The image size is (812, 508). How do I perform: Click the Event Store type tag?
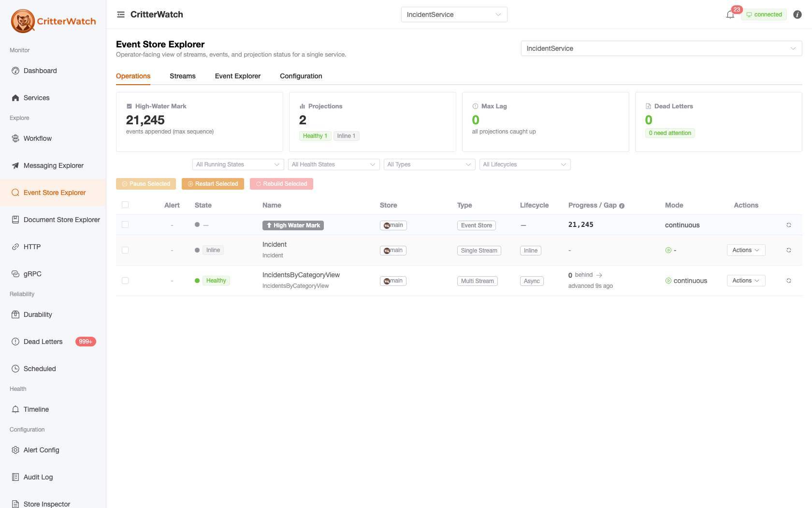(477, 225)
